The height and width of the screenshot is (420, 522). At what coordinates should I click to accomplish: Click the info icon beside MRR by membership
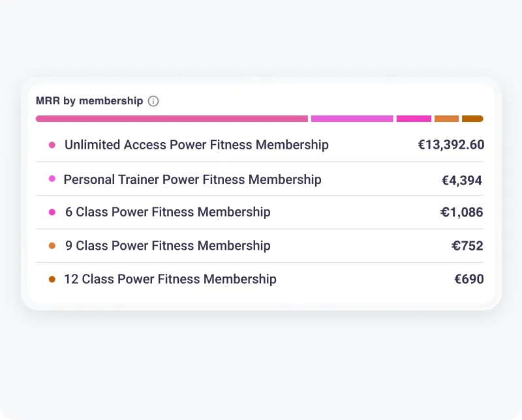153,101
